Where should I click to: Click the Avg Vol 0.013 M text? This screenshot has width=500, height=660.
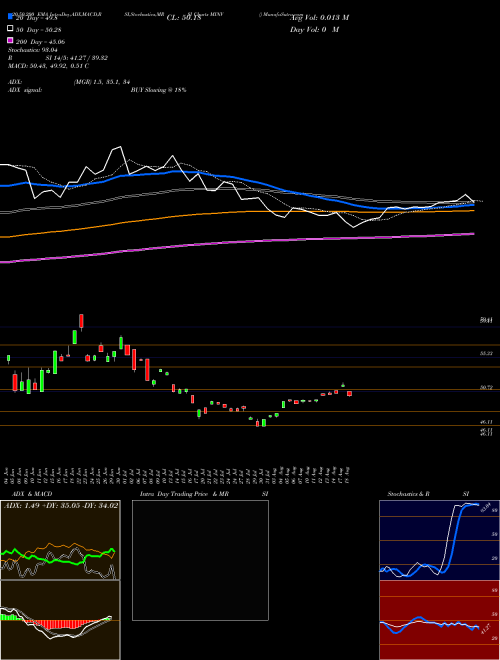tap(319, 18)
